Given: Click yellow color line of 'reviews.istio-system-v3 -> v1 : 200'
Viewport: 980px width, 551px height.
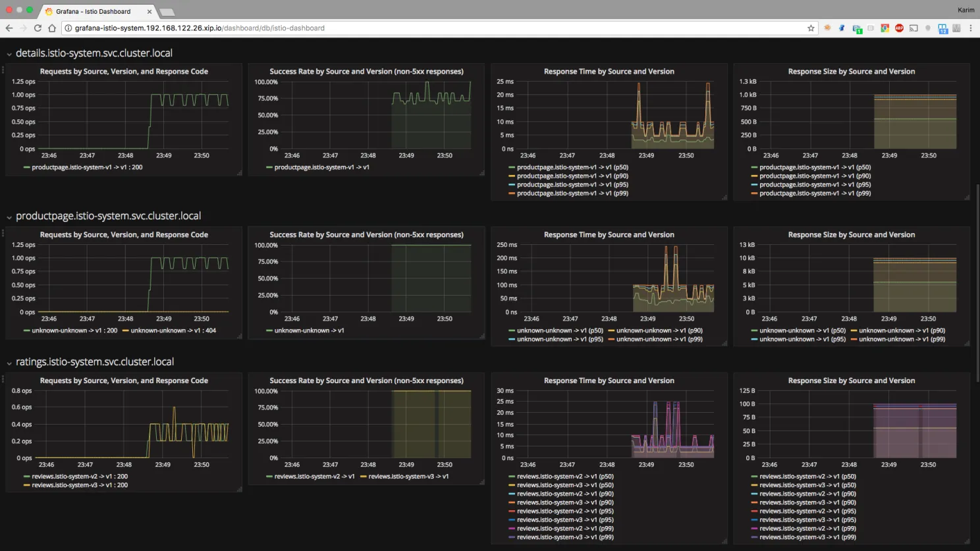Looking at the screenshot, I should point(26,485).
